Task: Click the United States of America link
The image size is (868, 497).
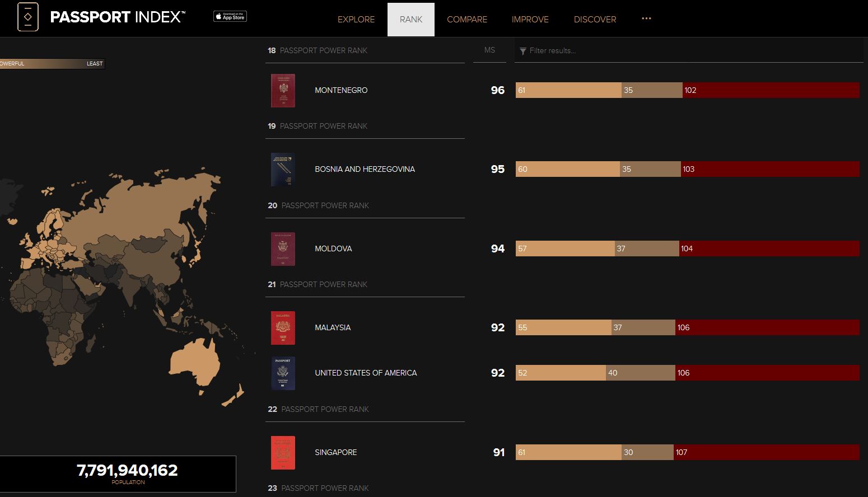Action: (366, 373)
